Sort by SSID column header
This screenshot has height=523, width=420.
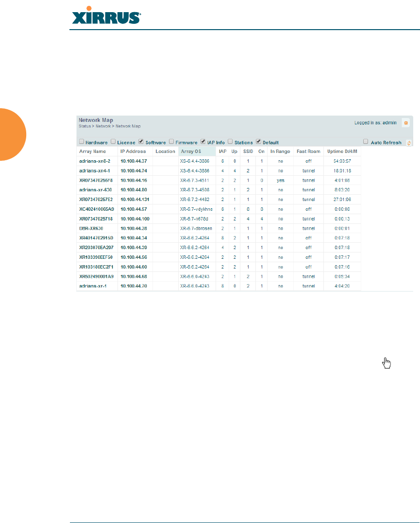pos(248,152)
